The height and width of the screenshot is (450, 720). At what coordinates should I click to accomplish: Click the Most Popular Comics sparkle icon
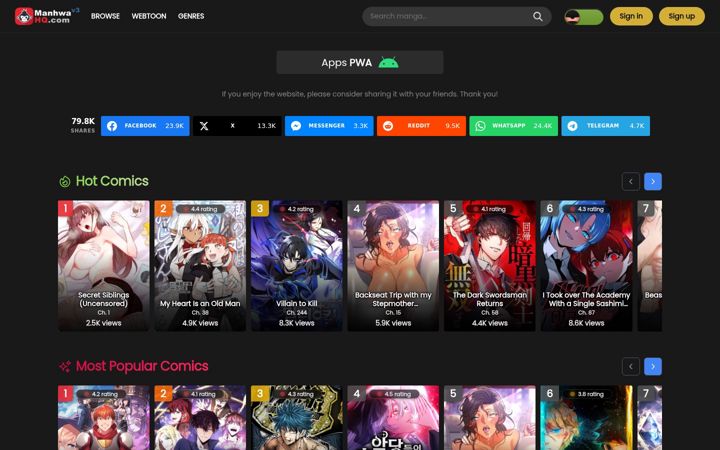pyautogui.click(x=65, y=366)
